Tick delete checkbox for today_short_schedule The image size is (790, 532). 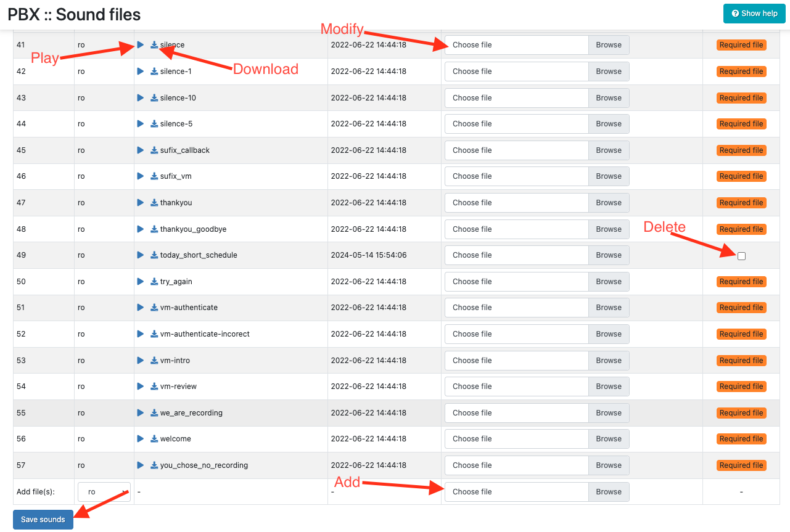(741, 256)
